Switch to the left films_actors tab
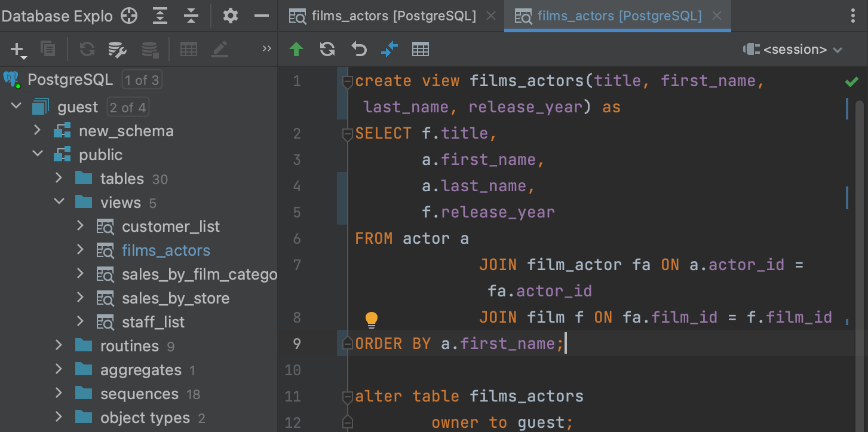Viewport: 868px width, 432px height. point(391,16)
